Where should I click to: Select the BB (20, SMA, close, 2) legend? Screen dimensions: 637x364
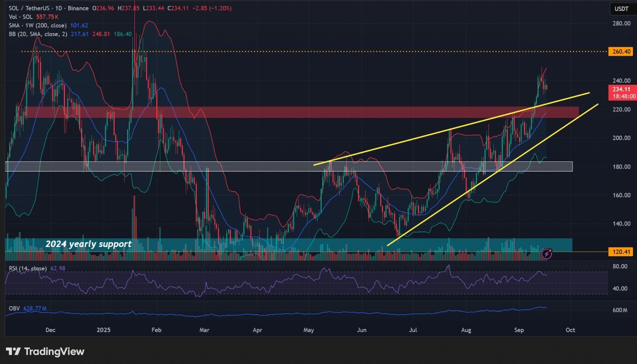click(x=38, y=34)
